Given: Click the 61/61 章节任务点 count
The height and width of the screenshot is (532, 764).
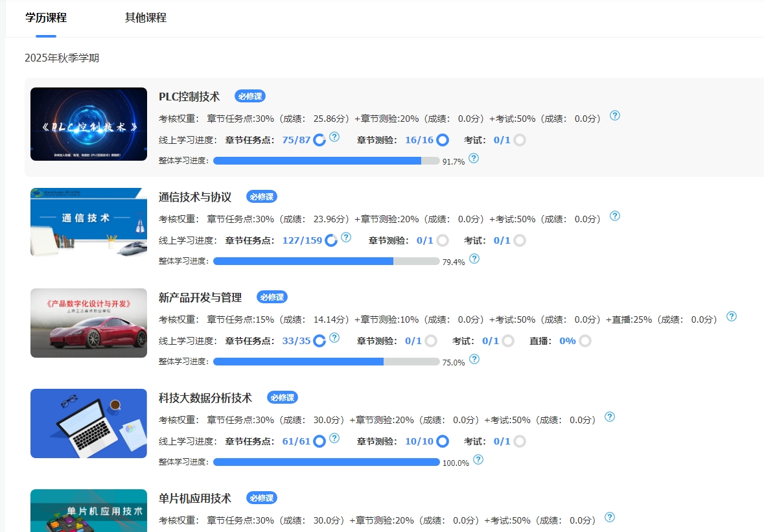Looking at the screenshot, I should 296,441.
